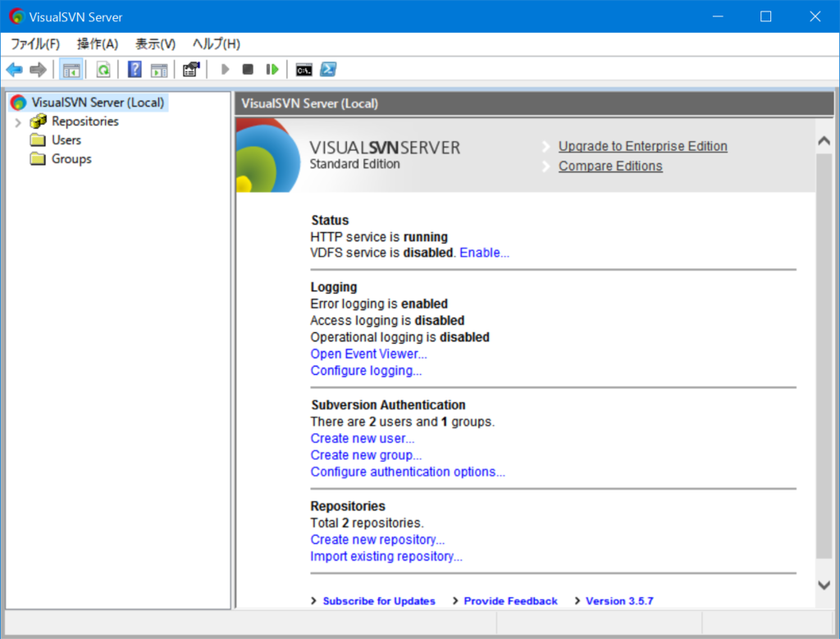Click the Forward arrow in toolbar
This screenshot has height=639, width=840.
[x=38, y=70]
